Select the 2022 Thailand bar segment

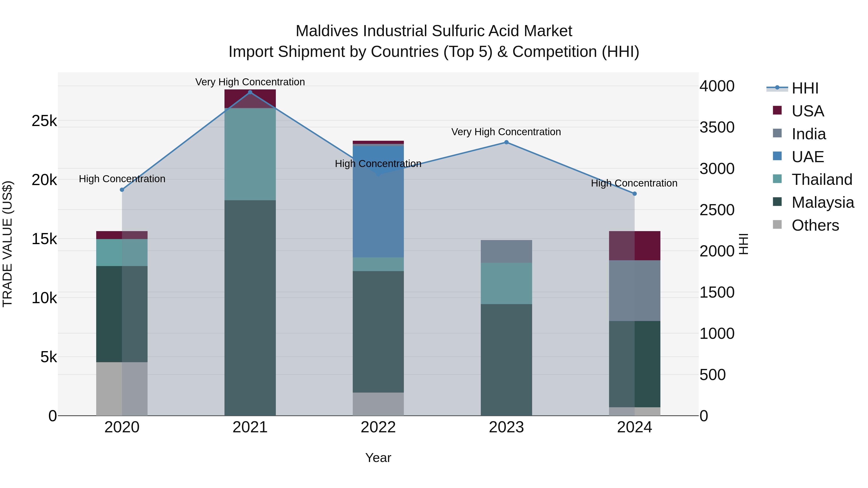pyautogui.click(x=378, y=264)
